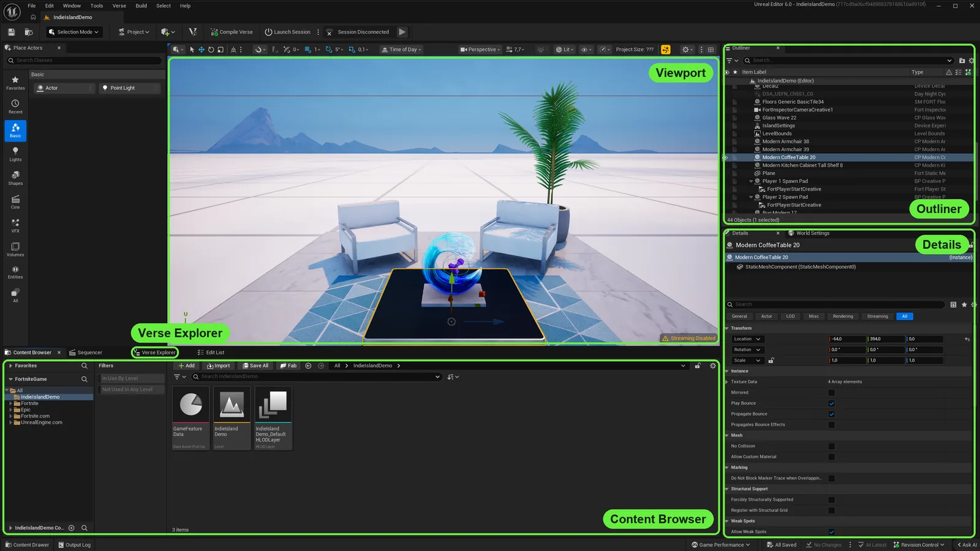Open the Revision Control dropdown
Image resolution: width=980 pixels, height=551 pixels.
[x=919, y=545]
